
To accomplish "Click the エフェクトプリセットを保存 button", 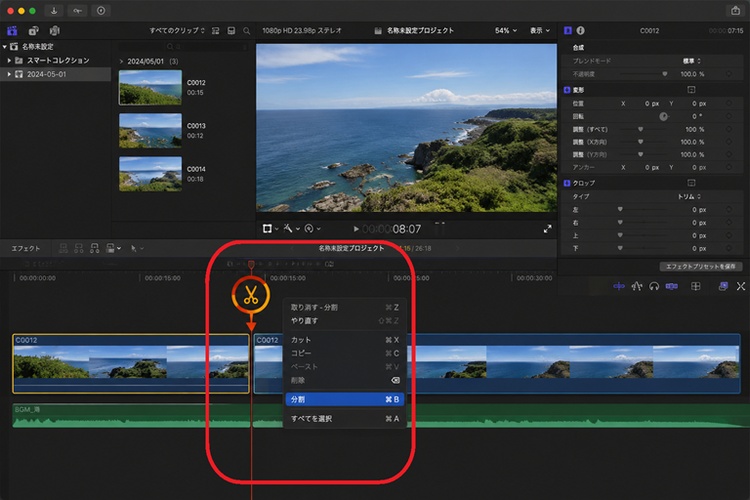I will pos(701,267).
